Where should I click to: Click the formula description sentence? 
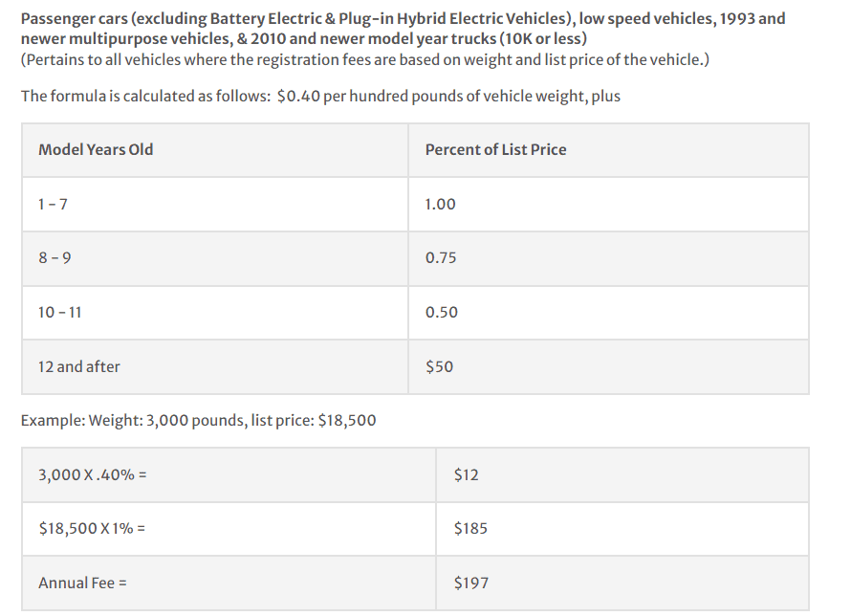[x=320, y=96]
